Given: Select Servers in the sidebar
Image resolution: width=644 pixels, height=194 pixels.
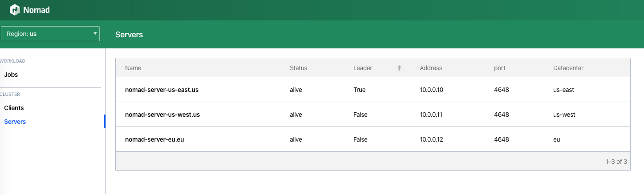Looking at the screenshot, I should pos(15,122).
